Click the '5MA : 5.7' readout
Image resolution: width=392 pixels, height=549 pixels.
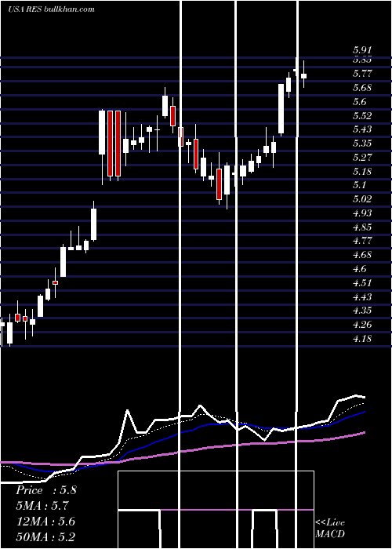[x=42, y=506]
